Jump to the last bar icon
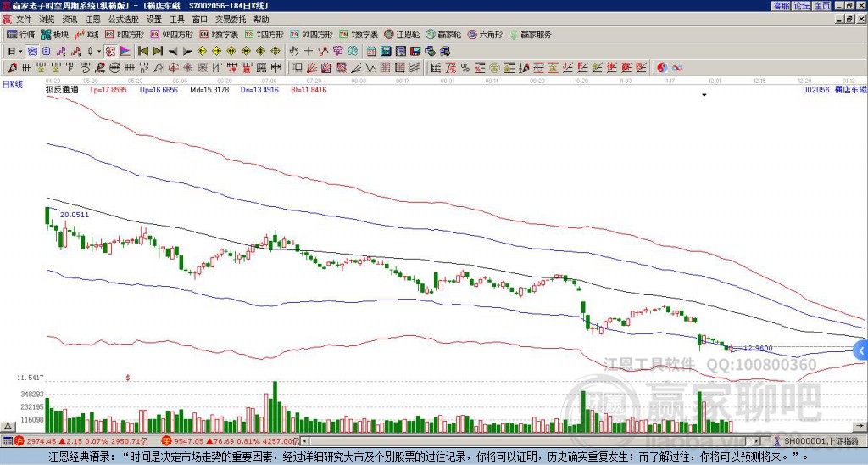 tap(157, 52)
